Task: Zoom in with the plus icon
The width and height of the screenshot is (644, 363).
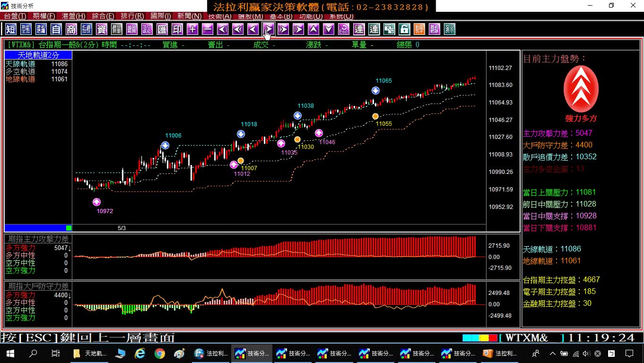Action: pyautogui.click(x=192, y=29)
